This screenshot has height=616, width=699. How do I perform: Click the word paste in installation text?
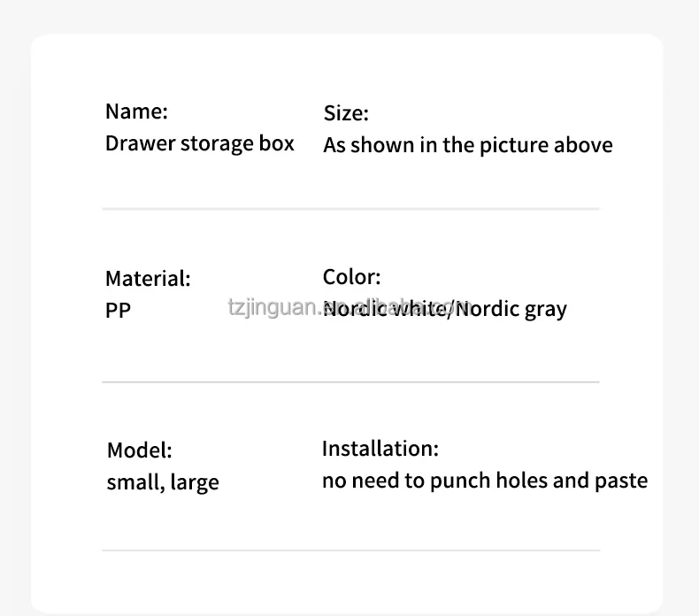pos(621,481)
